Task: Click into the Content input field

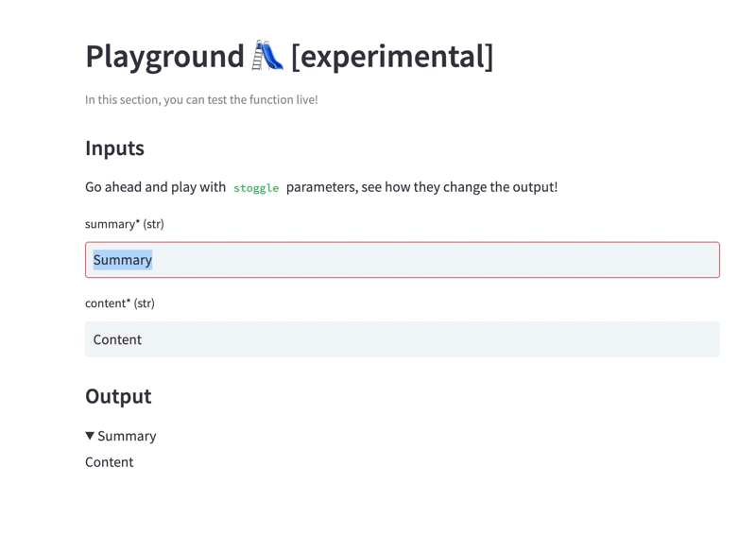Action: coord(402,339)
